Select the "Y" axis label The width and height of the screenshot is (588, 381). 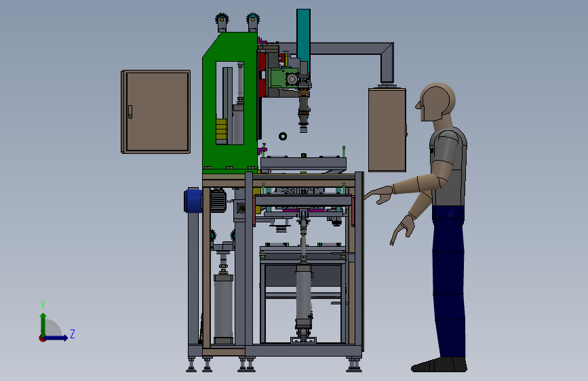(x=43, y=304)
